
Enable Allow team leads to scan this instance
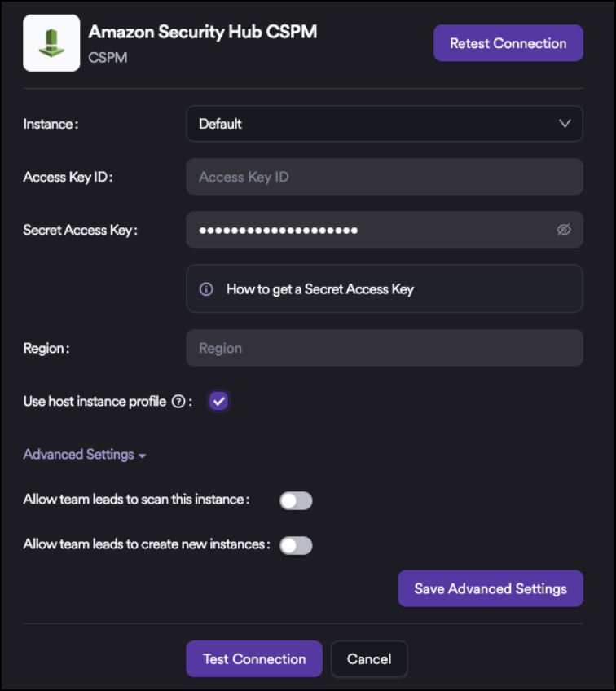tap(296, 500)
